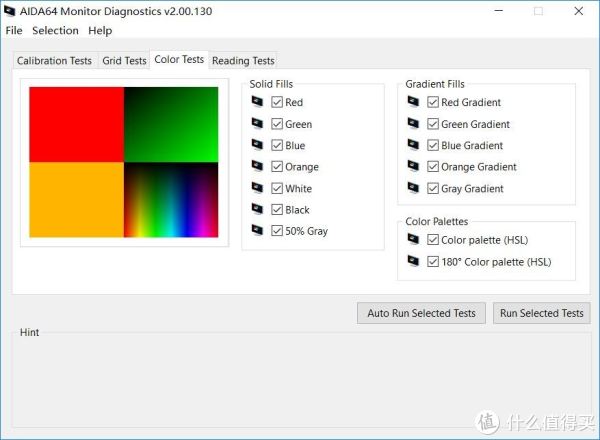Click the monitor icon beside Blue Gradient
The height and width of the screenshot is (440, 600).
click(413, 145)
